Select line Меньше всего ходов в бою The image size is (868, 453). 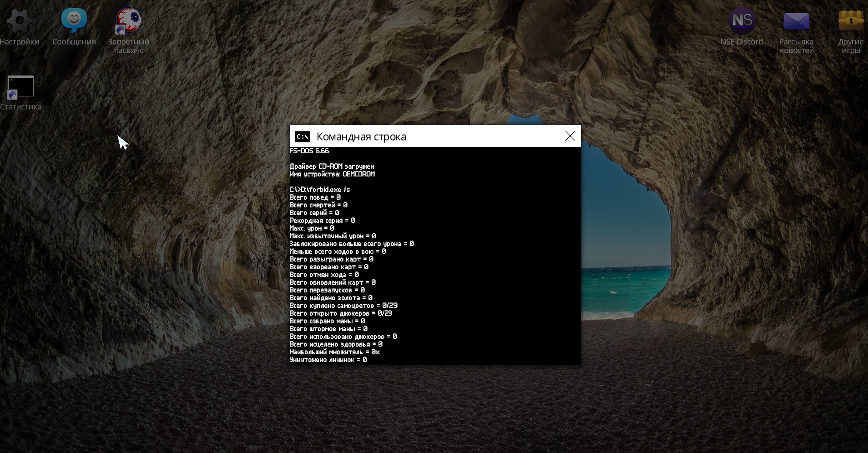338,252
